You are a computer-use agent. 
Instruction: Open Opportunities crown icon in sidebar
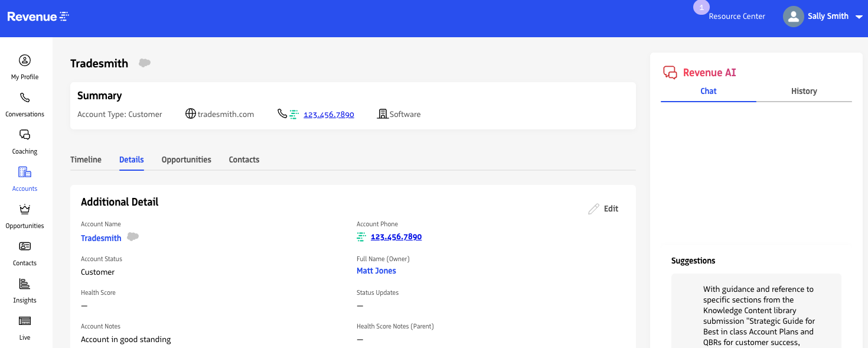coord(25,210)
